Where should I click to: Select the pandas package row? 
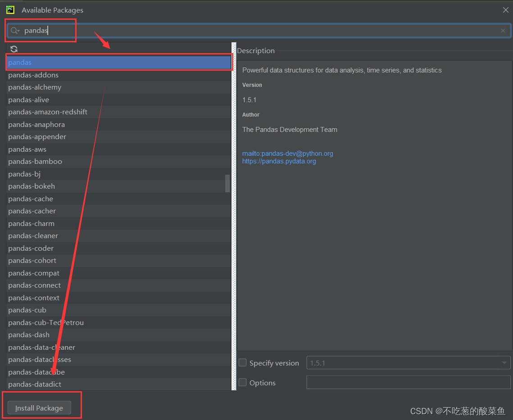(x=118, y=62)
